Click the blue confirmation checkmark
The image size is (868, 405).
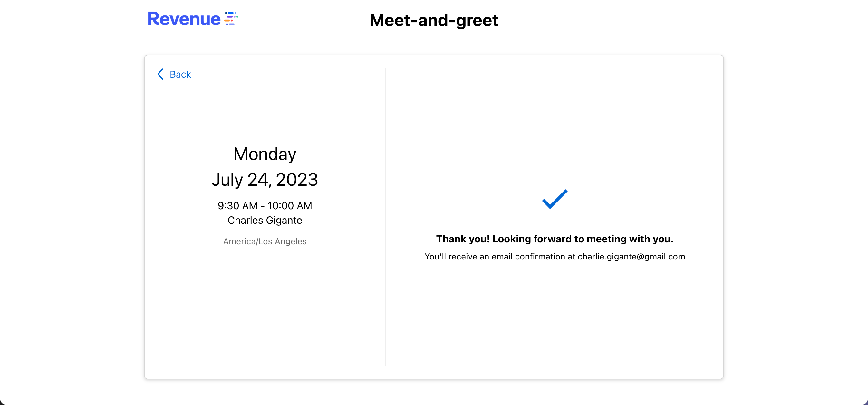click(555, 199)
